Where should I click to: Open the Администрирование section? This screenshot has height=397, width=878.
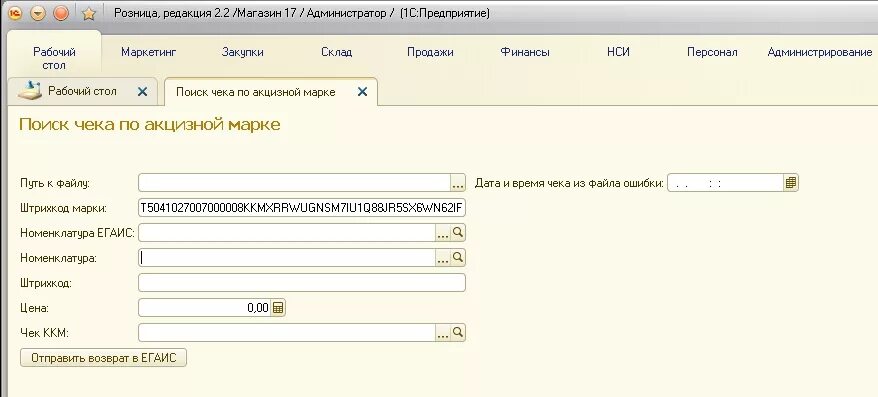[x=820, y=52]
